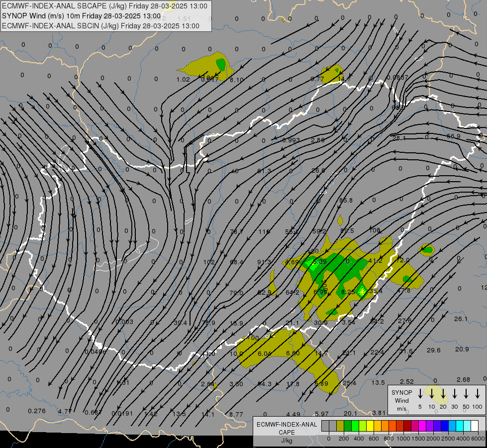Viewport: 487px width, 448px height.
Task: Click the map value '56.9'
Action: tap(454, 136)
